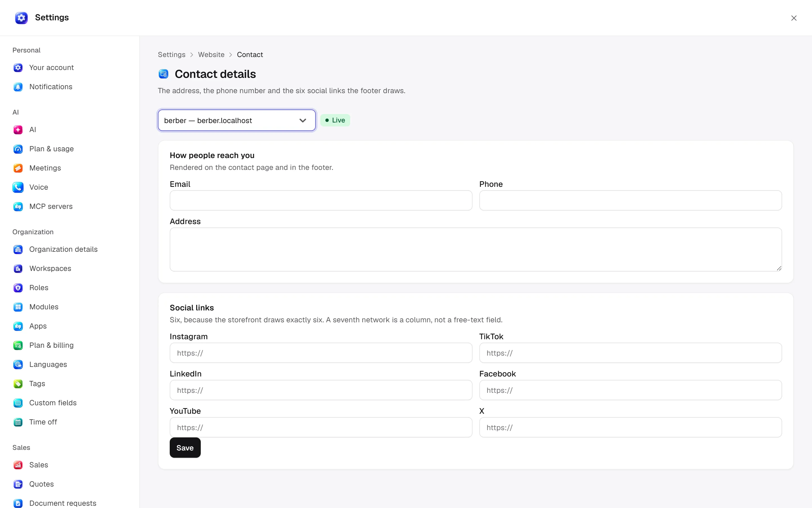Click the Contact details header icon
The height and width of the screenshot is (508, 812).
click(164, 74)
